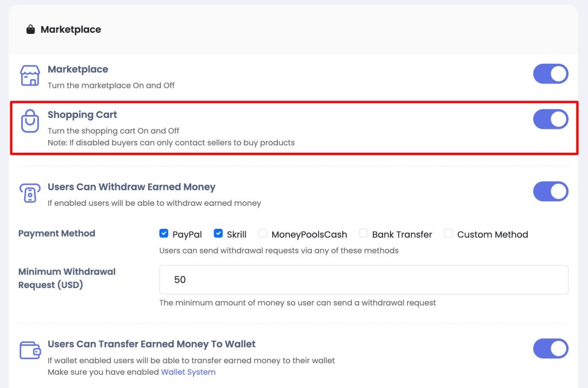This screenshot has width=588, height=388.
Task: Click the note about disabled buyers contacting sellers
Action: click(171, 143)
